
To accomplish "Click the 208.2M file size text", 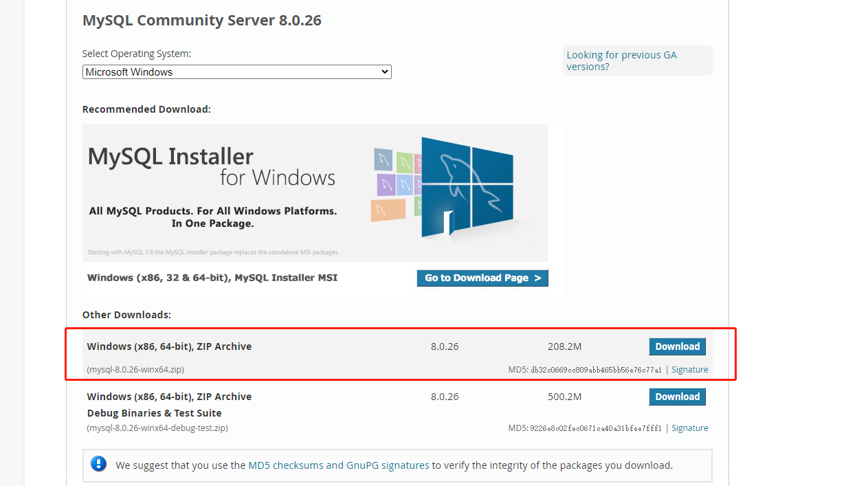I will [564, 346].
